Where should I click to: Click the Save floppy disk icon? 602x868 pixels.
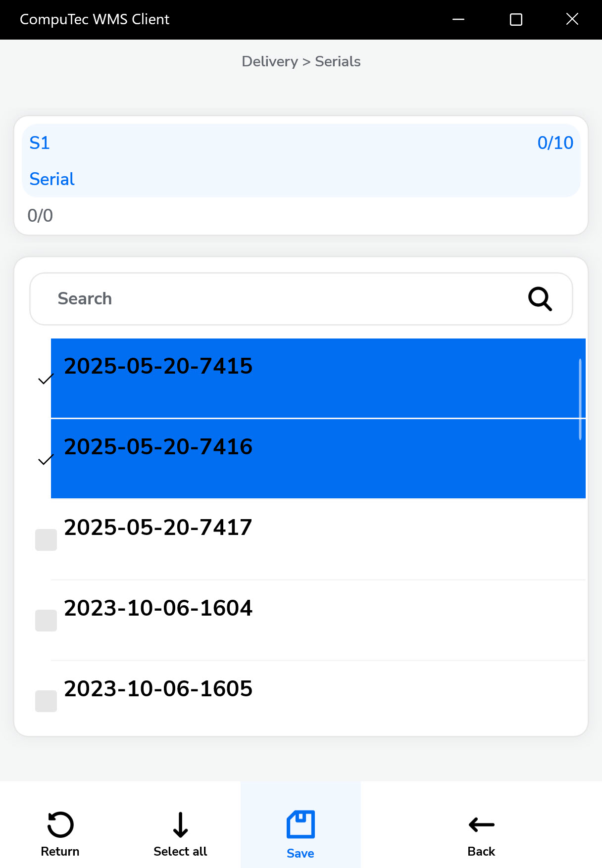pos(301,824)
